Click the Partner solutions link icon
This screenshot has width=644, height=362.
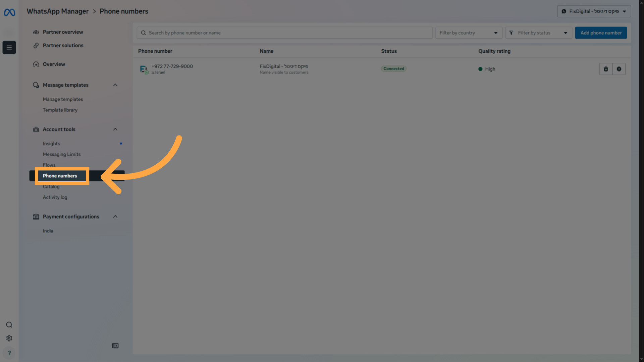coord(36,45)
